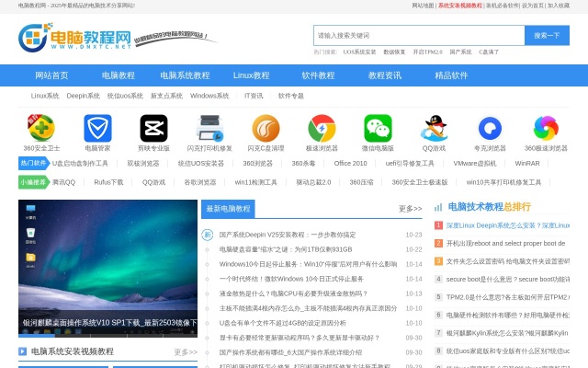Switch to the Linux教程 navigation tab

(x=251, y=75)
